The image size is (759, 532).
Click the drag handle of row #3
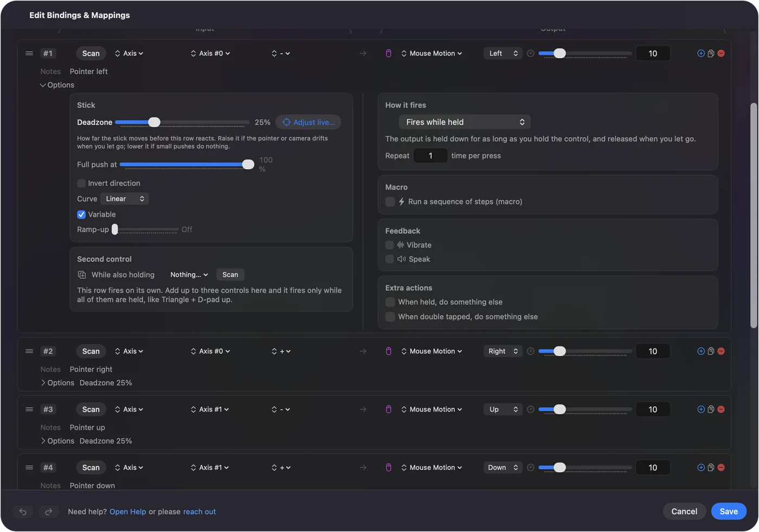pyautogui.click(x=29, y=409)
